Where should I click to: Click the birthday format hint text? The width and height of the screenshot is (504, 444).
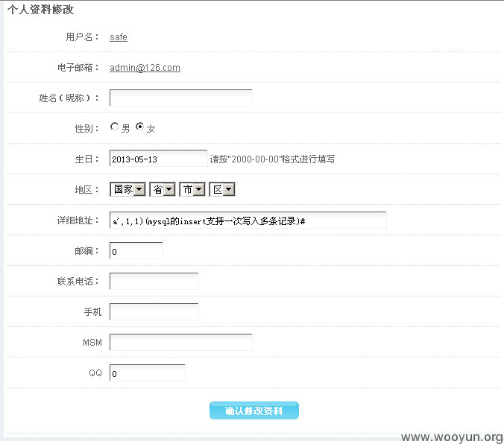coord(272,159)
